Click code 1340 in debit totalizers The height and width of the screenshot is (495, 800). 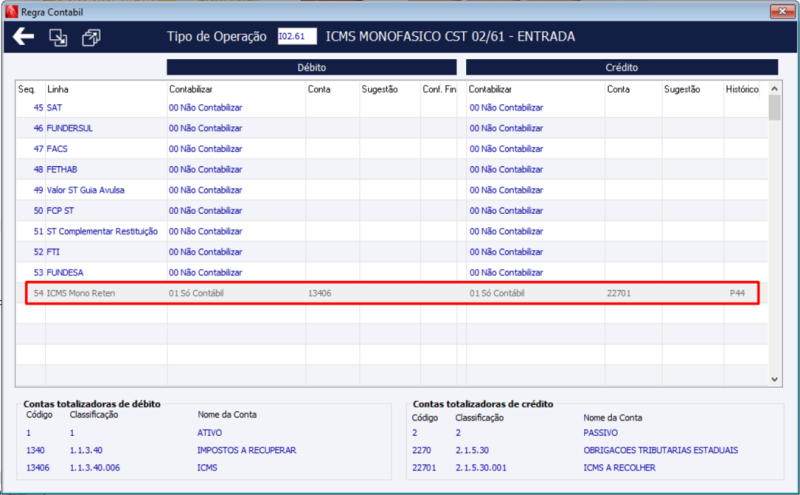click(35, 450)
